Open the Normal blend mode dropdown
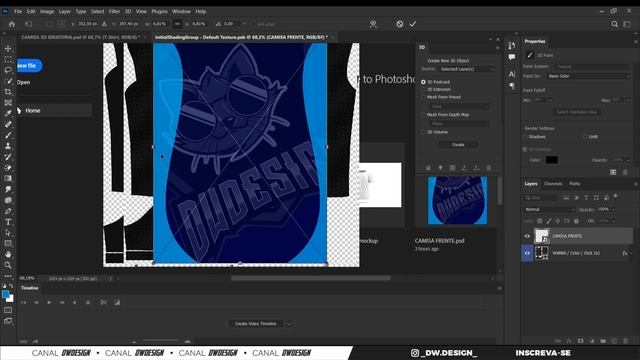This screenshot has height=360, width=640. pos(549,209)
